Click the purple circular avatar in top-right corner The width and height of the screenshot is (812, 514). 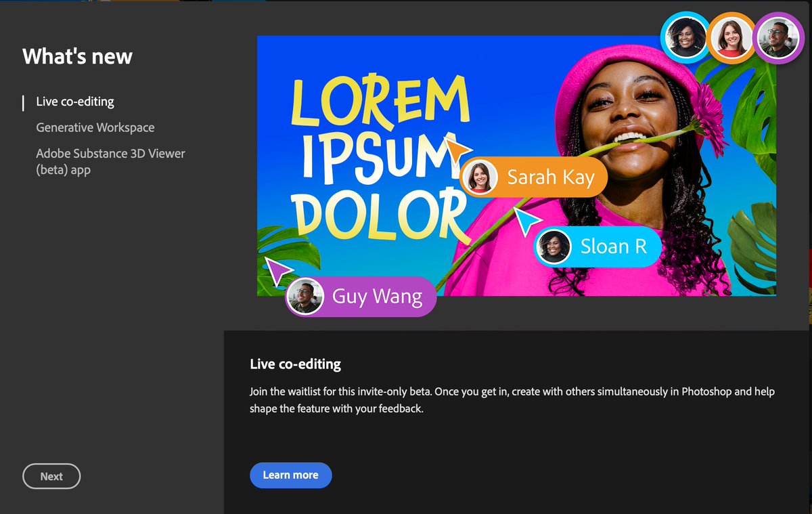tap(777, 38)
